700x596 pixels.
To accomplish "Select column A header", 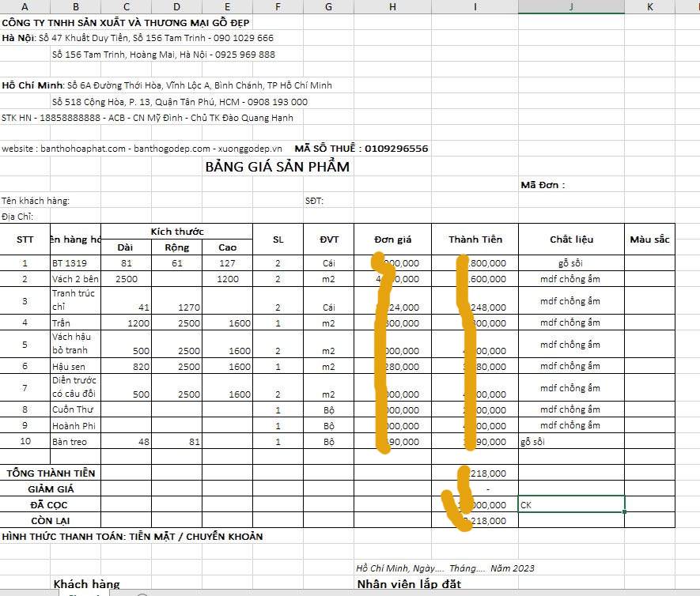I will (25, 6).
